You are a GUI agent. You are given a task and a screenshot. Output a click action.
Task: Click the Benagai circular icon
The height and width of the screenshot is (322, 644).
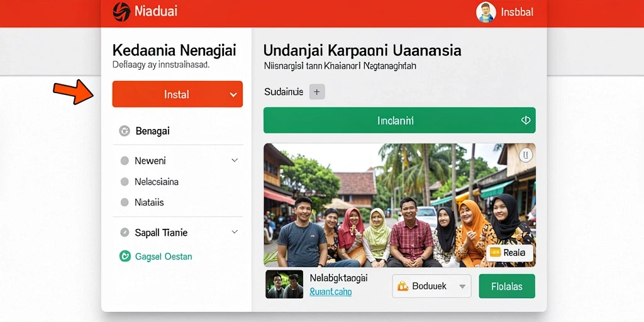[x=125, y=131]
